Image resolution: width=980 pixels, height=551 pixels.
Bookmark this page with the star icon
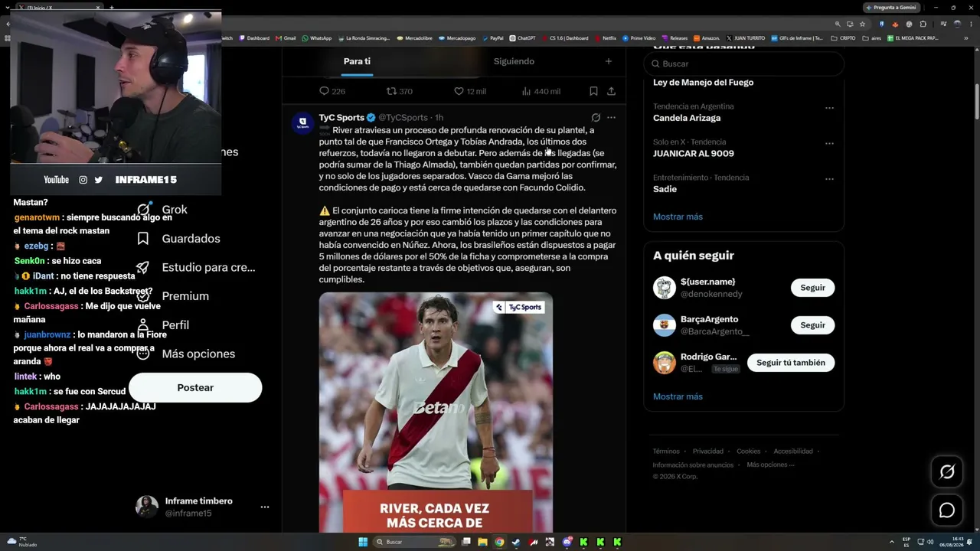(x=862, y=24)
